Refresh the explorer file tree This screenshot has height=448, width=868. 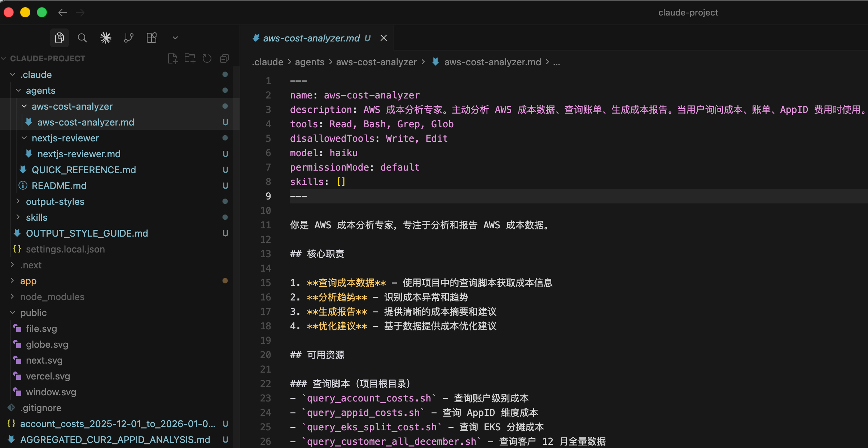click(207, 58)
